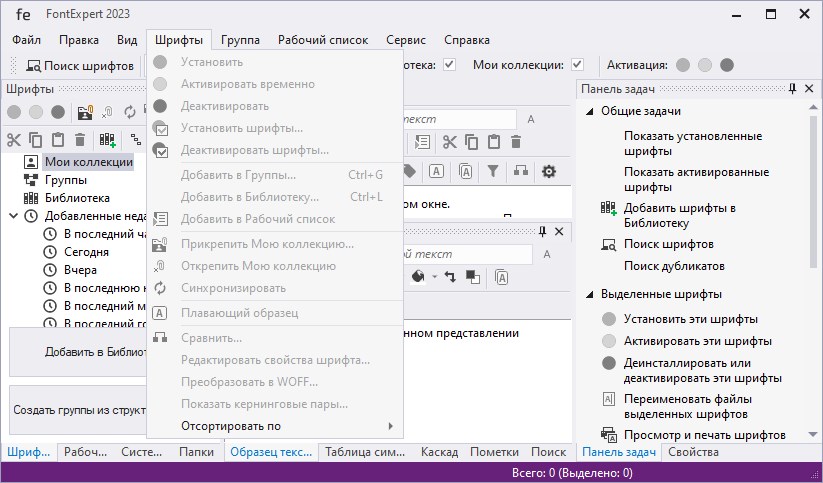
Task: Open the Сервис menu
Action: (406, 40)
